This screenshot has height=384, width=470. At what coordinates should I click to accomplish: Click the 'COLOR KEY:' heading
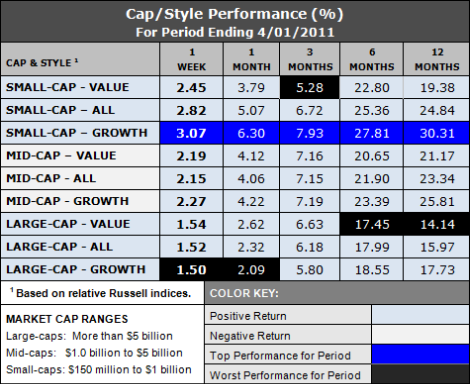[x=244, y=293]
